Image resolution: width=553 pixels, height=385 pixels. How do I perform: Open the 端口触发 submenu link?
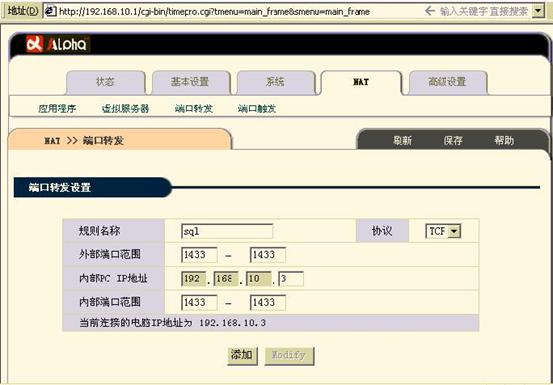click(x=257, y=109)
